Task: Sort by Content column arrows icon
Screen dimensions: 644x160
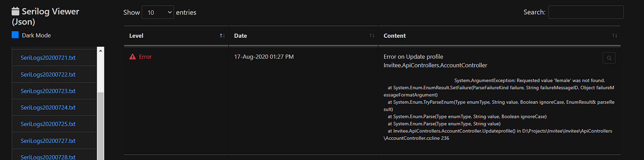Action: [615, 36]
